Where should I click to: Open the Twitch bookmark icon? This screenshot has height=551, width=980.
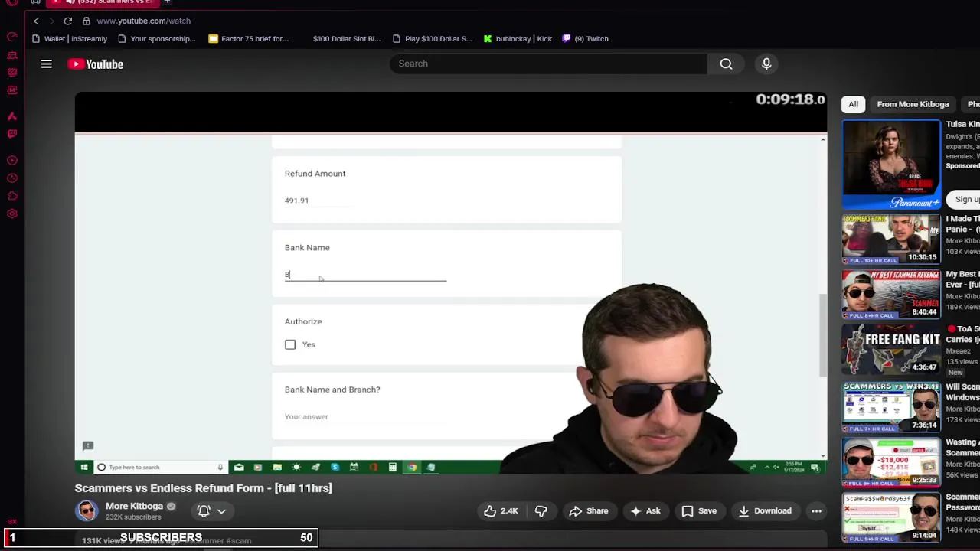[567, 39]
